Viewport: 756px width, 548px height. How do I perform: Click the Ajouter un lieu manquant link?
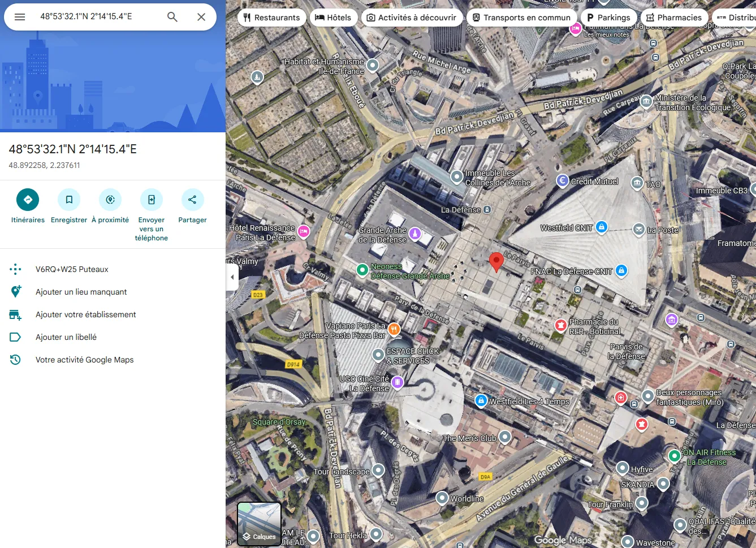[x=80, y=291]
